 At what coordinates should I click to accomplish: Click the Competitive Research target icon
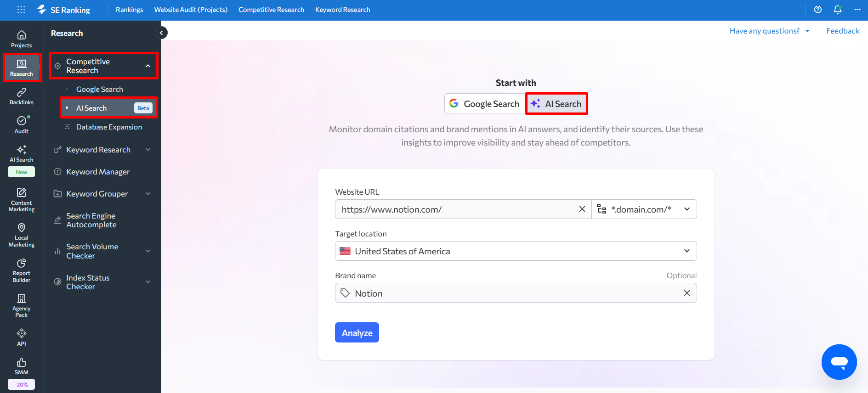tap(58, 66)
